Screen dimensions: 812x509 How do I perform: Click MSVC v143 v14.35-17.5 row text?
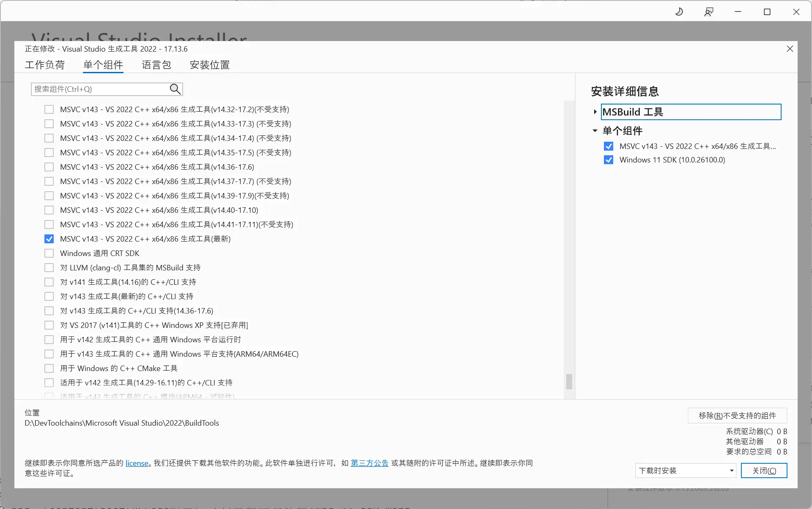point(176,153)
